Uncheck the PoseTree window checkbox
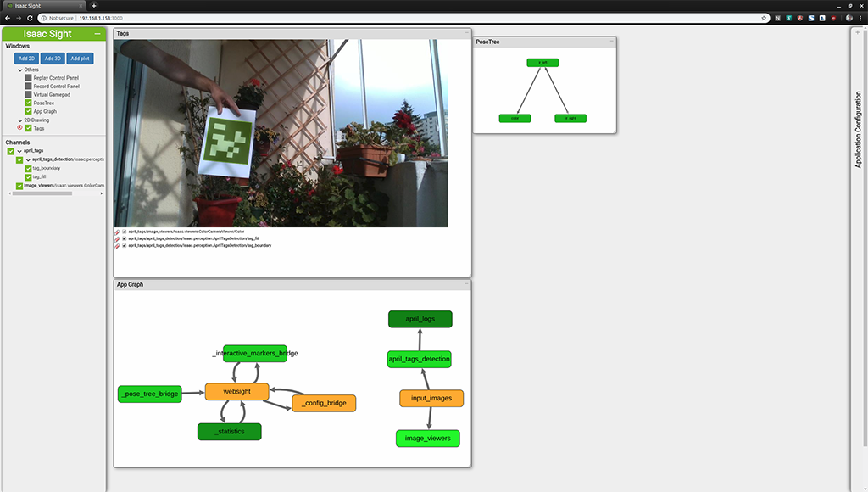The image size is (868, 492). click(x=28, y=103)
